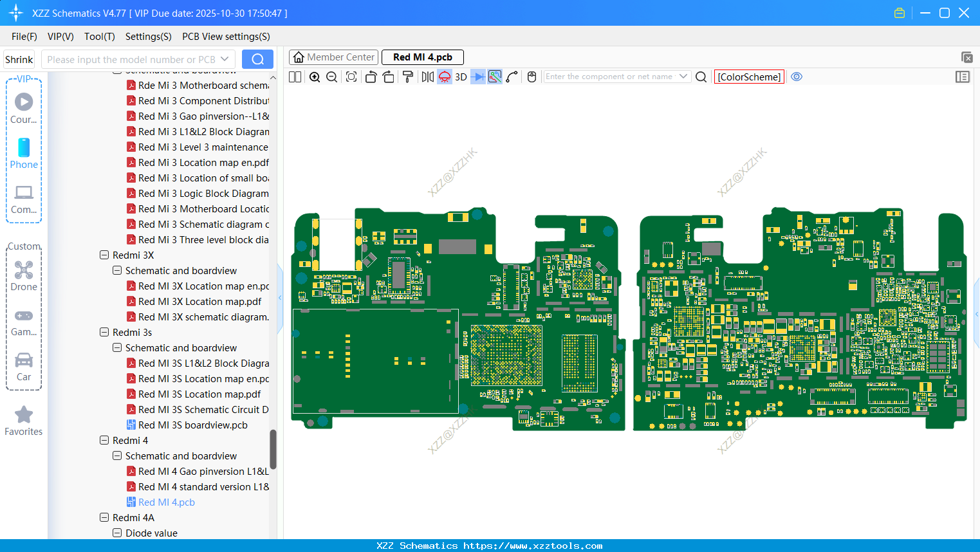Open the Phone category in sidebar
Viewport: 980px width, 552px height.
pos(24,154)
